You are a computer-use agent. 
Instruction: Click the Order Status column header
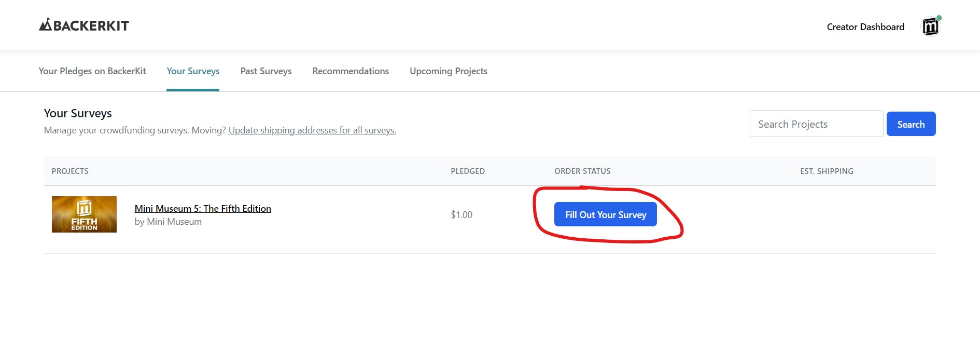click(x=582, y=171)
